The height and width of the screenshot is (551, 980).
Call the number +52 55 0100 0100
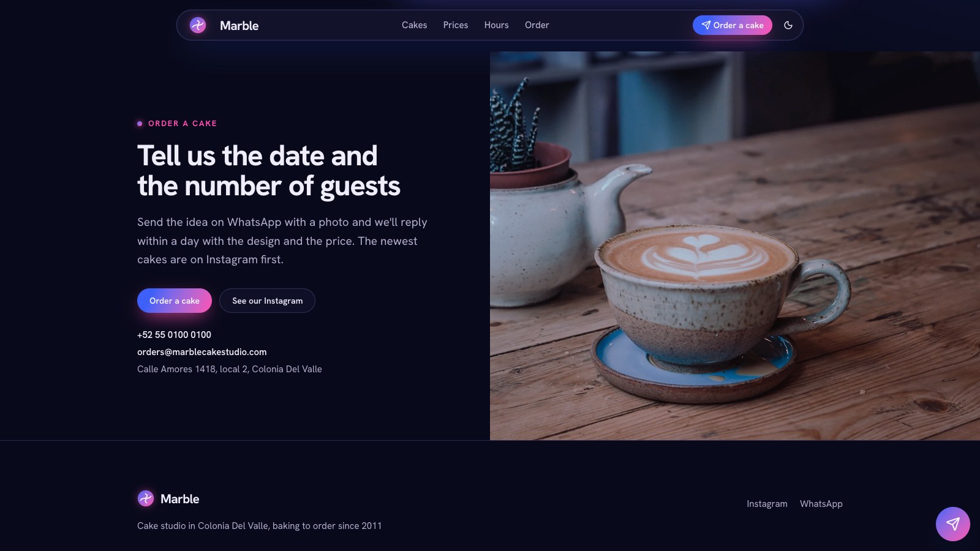[x=174, y=335]
